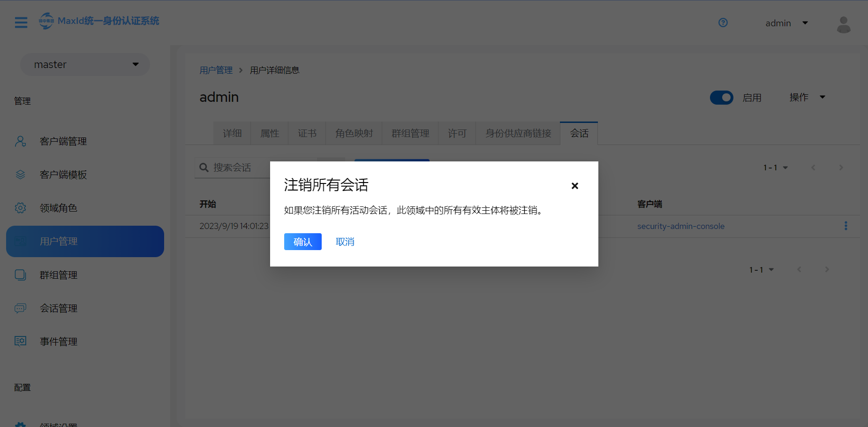Click the 2023/9/19 14:01:23 start time

[x=234, y=226]
